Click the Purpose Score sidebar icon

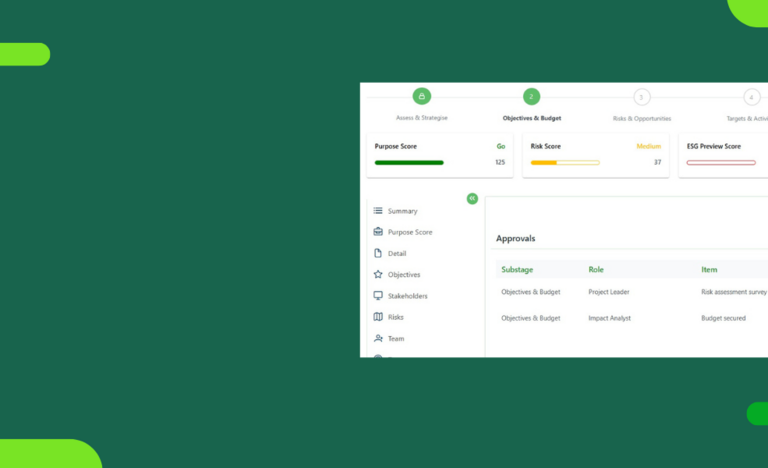tap(378, 232)
